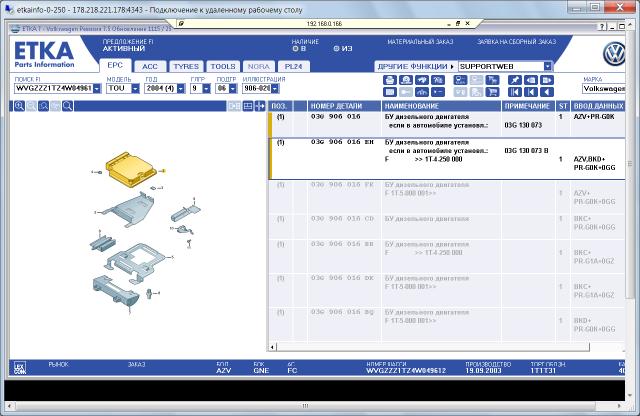
Task: Click the plain magnifier icon in illustration toolbar
Action: click(x=68, y=106)
